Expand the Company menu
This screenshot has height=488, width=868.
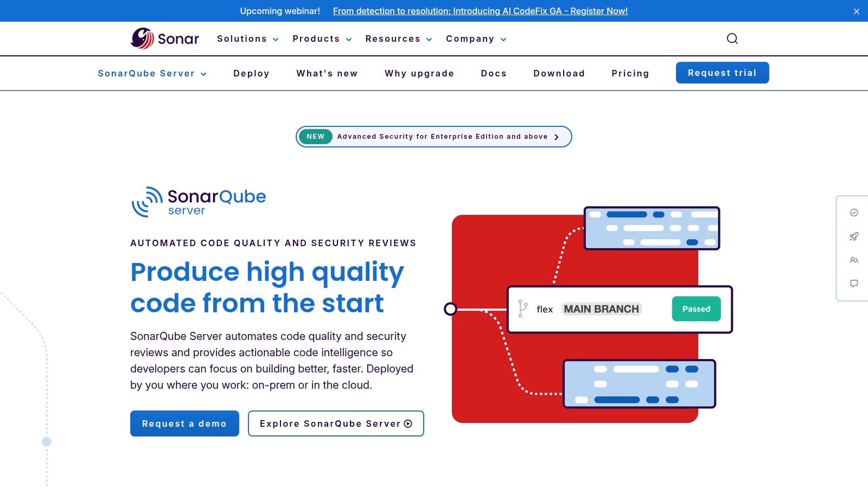[476, 39]
